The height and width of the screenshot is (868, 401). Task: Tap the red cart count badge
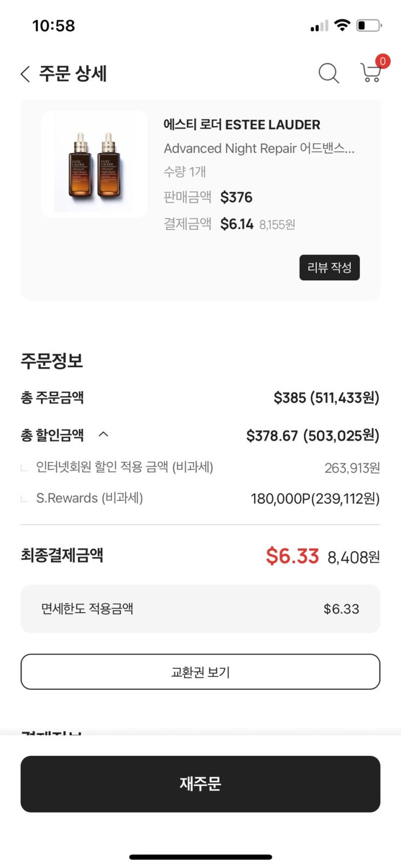click(383, 61)
